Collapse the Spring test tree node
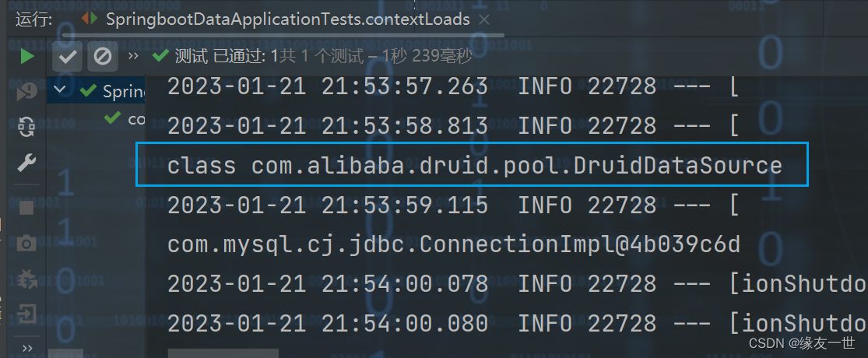This screenshot has width=868, height=358. point(60,91)
